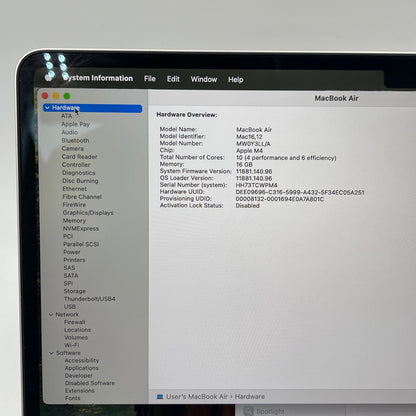Select Volumes in the sidebar

[76, 337]
